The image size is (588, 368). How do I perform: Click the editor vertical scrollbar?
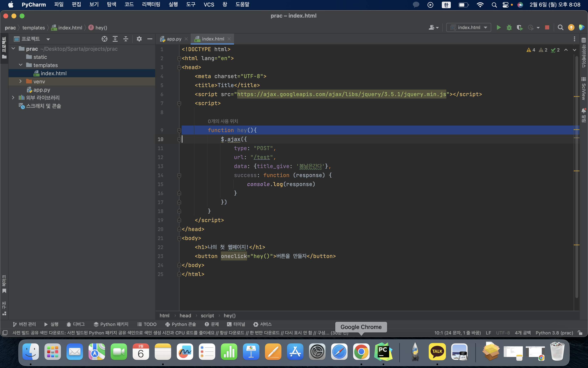[577, 177]
